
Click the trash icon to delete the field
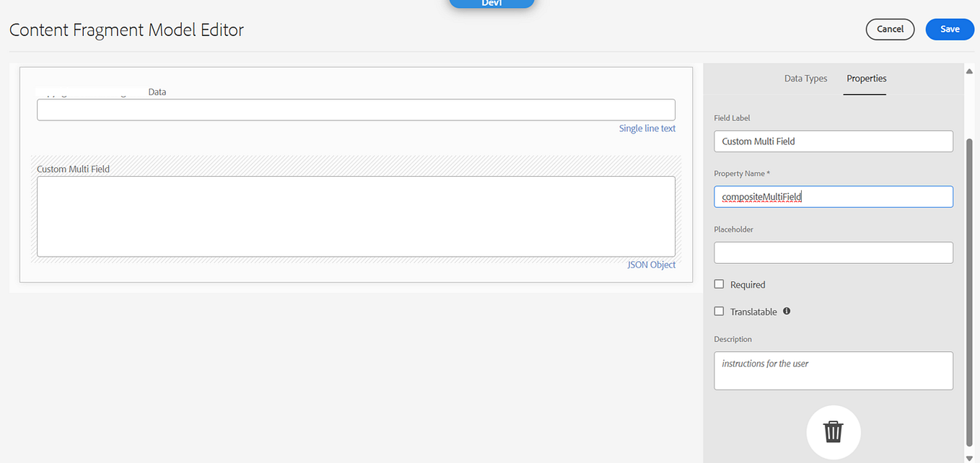pyautogui.click(x=834, y=432)
